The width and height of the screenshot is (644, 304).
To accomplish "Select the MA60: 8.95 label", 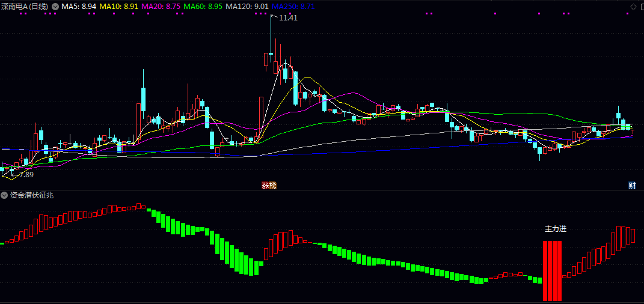I will (x=203, y=7).
